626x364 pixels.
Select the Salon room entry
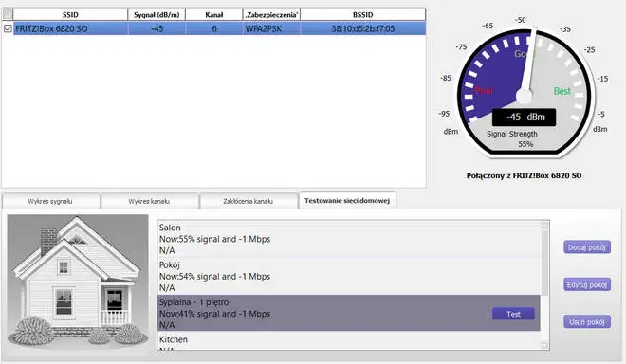click(349, 239)
